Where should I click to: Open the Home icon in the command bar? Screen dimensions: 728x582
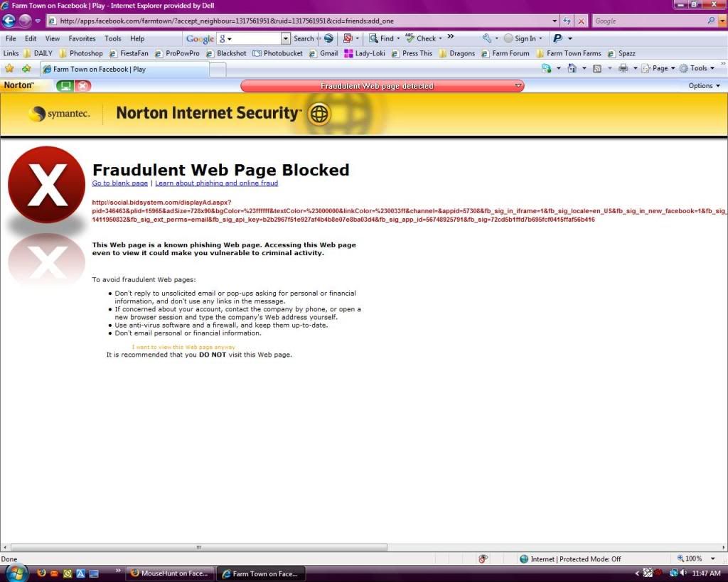pyautogui.click(x=572, y=68)
